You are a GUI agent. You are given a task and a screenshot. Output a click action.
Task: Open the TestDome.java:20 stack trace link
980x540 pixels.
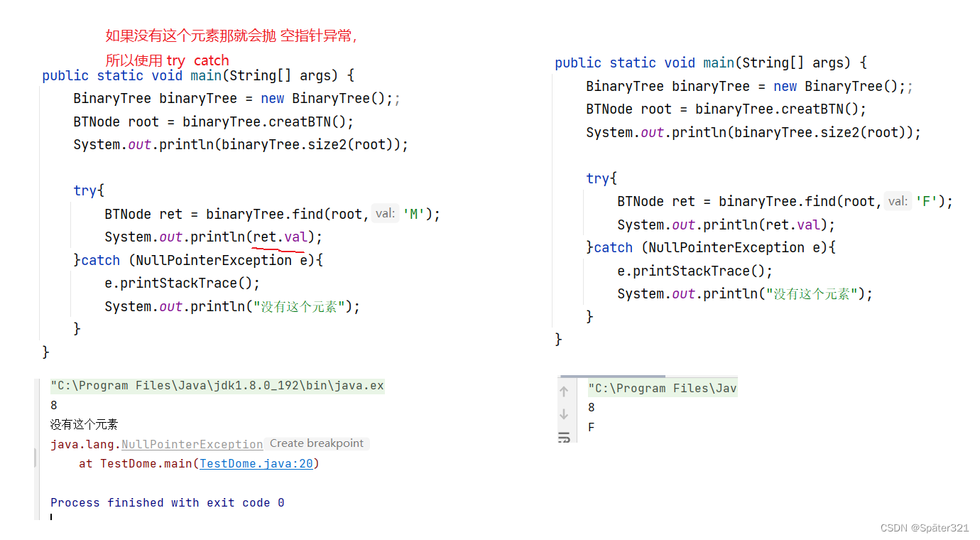256,464
